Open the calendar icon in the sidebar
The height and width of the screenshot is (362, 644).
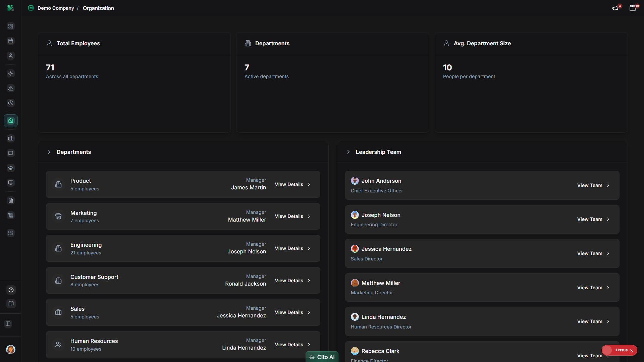coord(11,41)
